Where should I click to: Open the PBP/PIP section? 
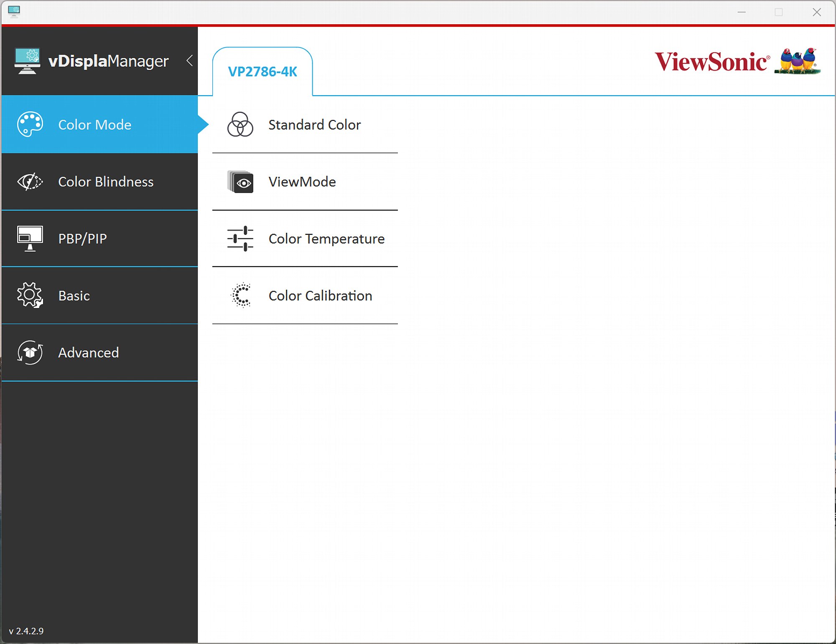[x=99, y=239]
